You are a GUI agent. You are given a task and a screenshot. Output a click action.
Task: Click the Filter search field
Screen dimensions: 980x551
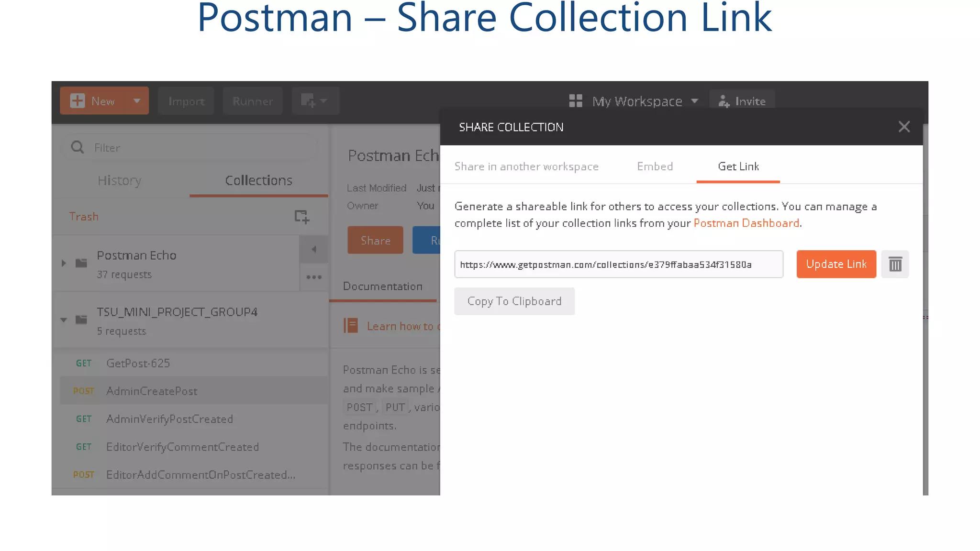tap(189, 147)
